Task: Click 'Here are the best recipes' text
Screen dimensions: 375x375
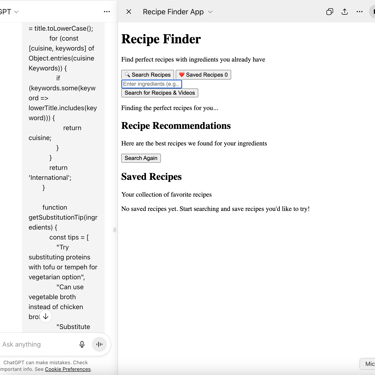Action: [194, 144]
